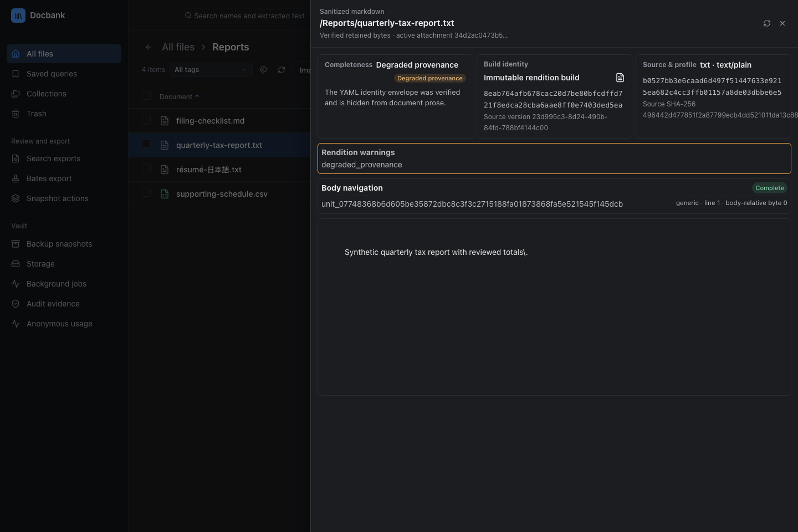
Task: Toggle the select-all checkbox in the Document header
Action: pyautogui.click(x=146, y=95)
